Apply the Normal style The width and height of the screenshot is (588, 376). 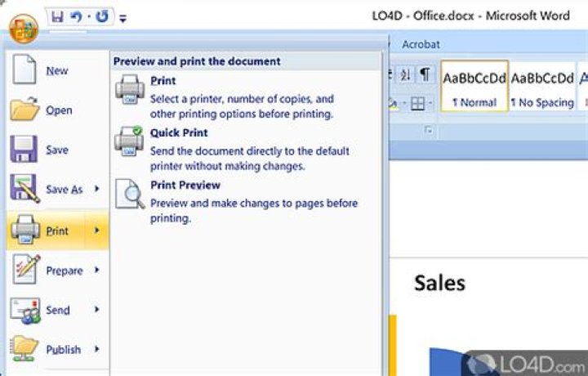point(474,86)
